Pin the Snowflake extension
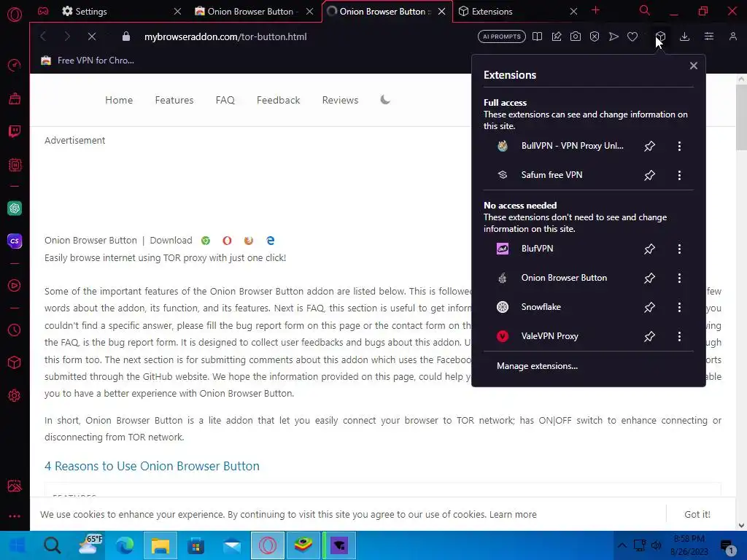The height and width of the screenshot is (560, 747). point(649,307)
